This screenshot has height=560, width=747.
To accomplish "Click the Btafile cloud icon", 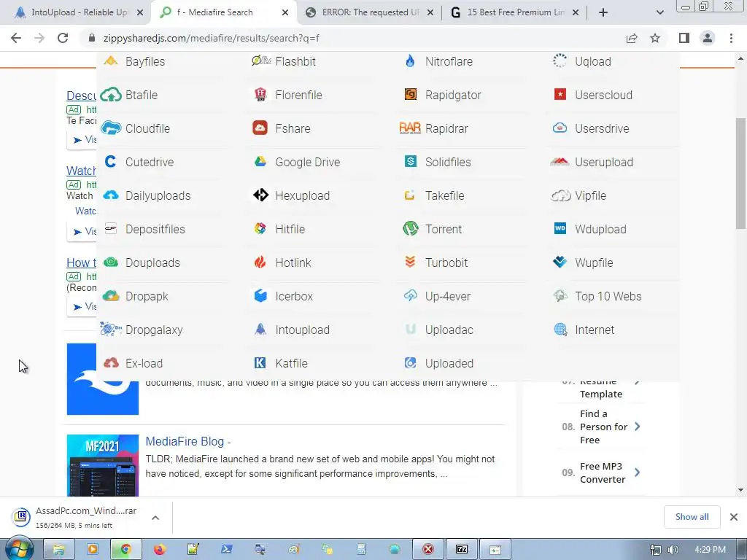I will pos(111,95).
